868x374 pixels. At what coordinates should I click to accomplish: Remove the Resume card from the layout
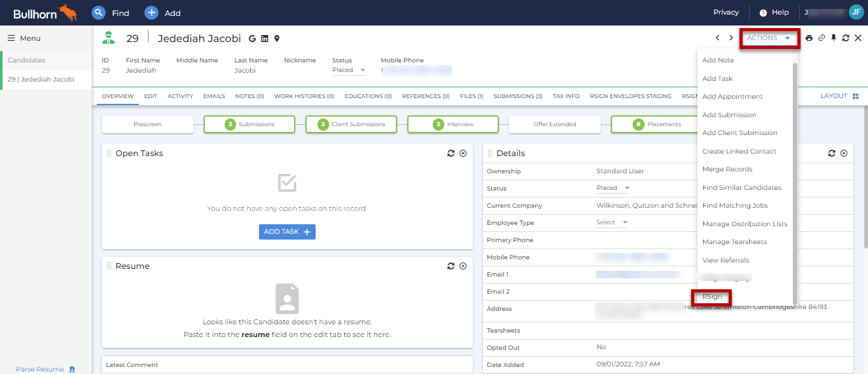click(463, 266)
